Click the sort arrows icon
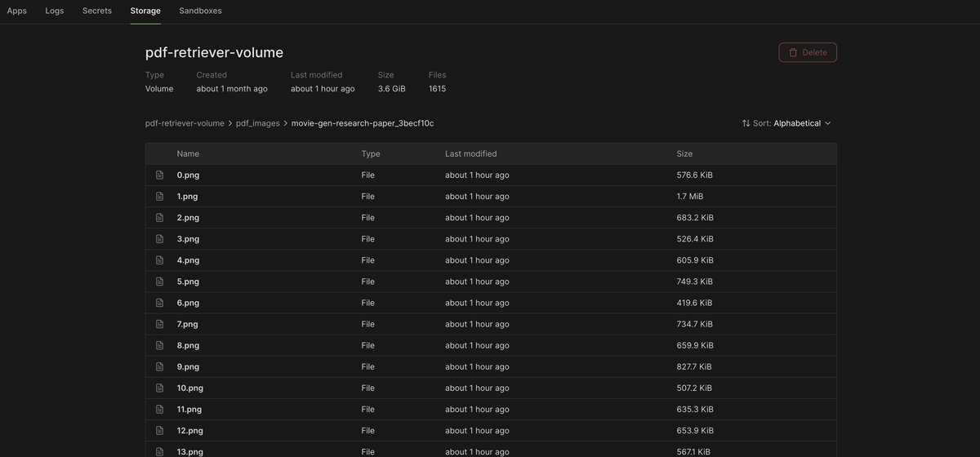Screen dimensions: 980x457 746,123
